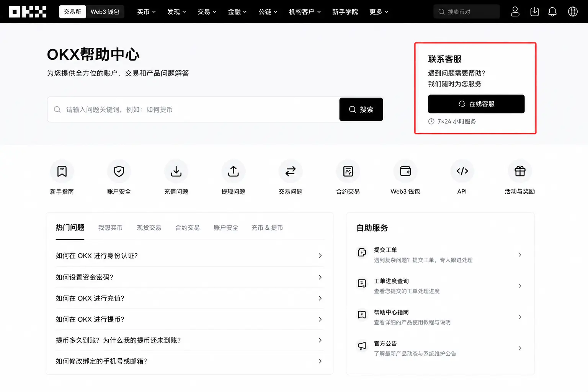This screenshot has height=392, width=588.
Task: Open 如何在 OKX 进行身份认证？
Action: coord(189,256)
